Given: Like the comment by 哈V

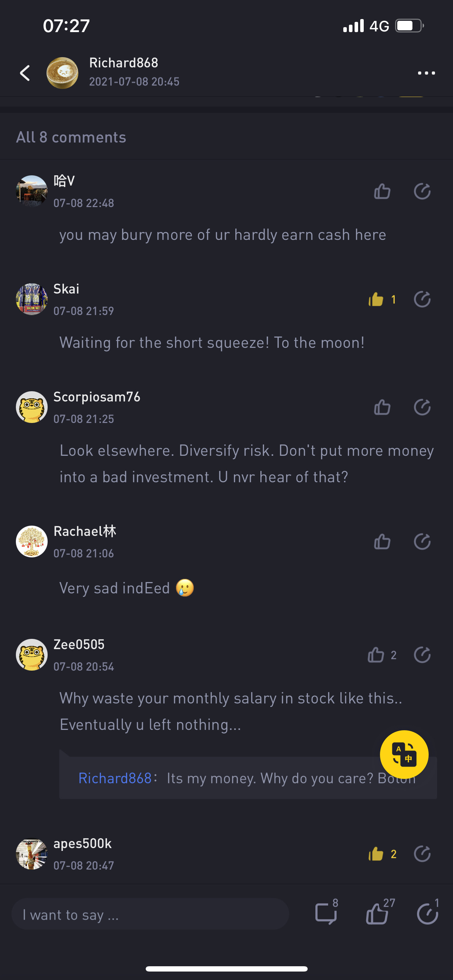Looking at the screenshot, I should click(x=382, y=191).
